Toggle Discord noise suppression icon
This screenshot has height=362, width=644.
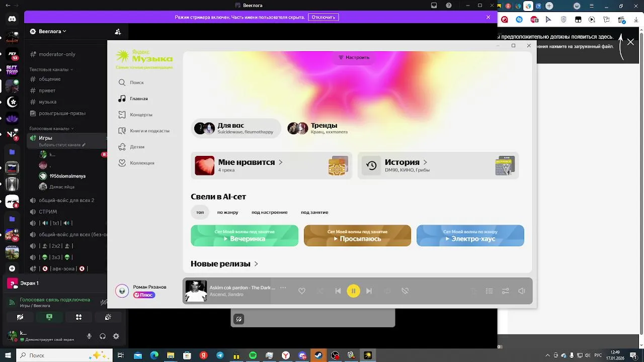click(104, 302)
